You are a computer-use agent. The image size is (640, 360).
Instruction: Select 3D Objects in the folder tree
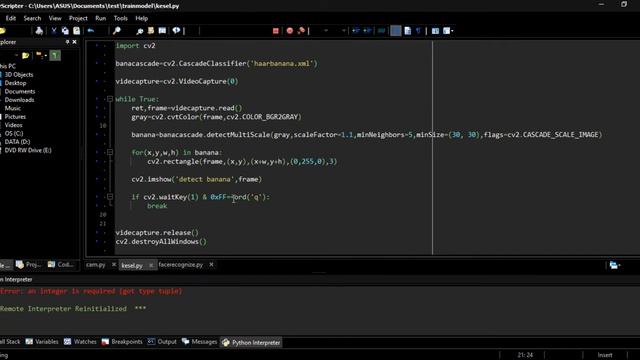(x=19, y=75)
